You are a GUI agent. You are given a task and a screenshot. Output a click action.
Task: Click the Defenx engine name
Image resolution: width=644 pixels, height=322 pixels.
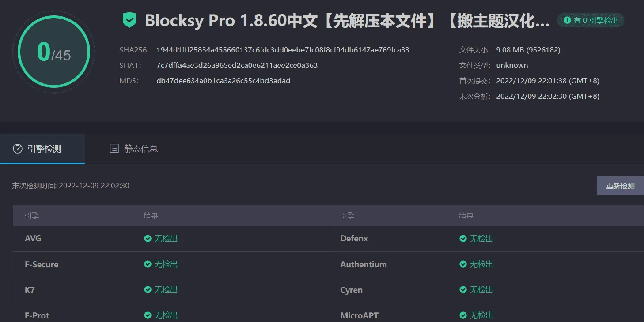click(354, 239)
